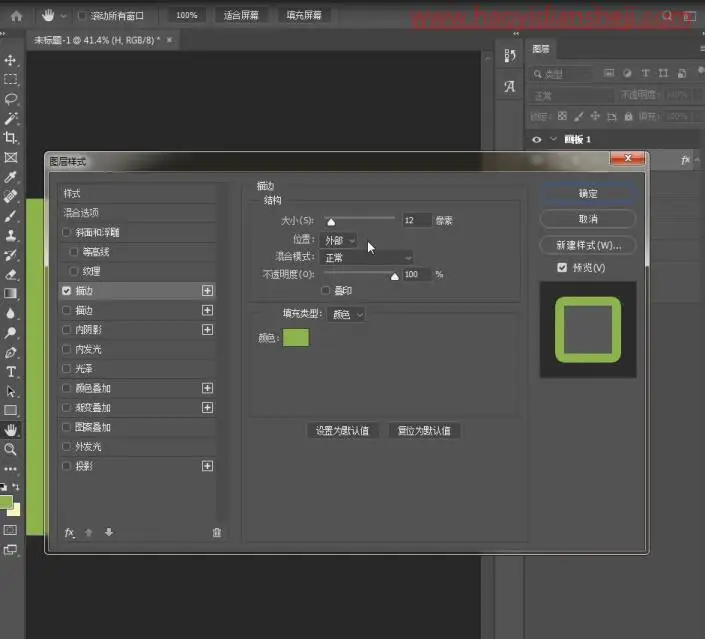Click plus button beside 内阴影

[x=207, y=330]
